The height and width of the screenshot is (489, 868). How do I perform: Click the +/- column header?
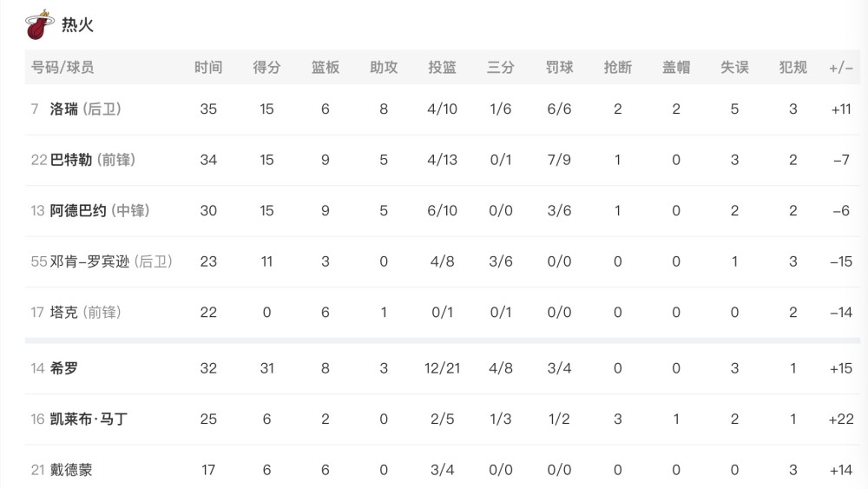tap(841, 68)
